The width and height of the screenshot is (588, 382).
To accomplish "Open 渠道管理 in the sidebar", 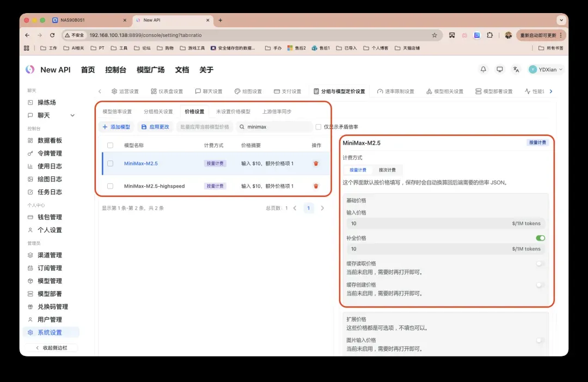I will [50, 255].
